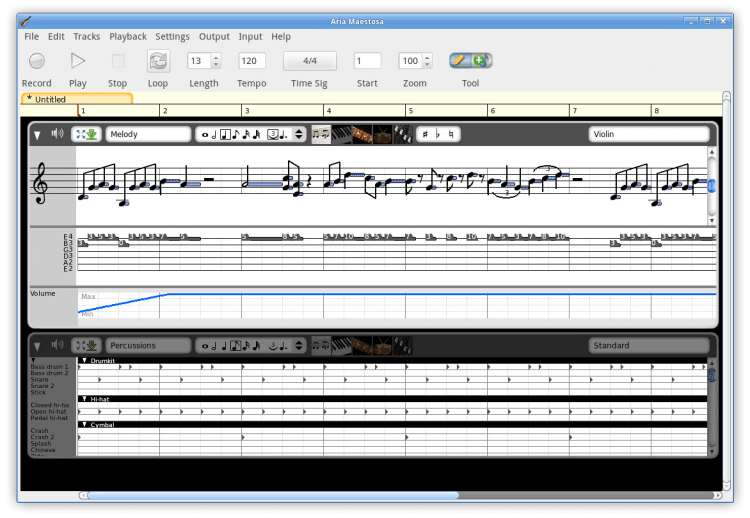Select the guitar tablature editor on Melody track

363,134
